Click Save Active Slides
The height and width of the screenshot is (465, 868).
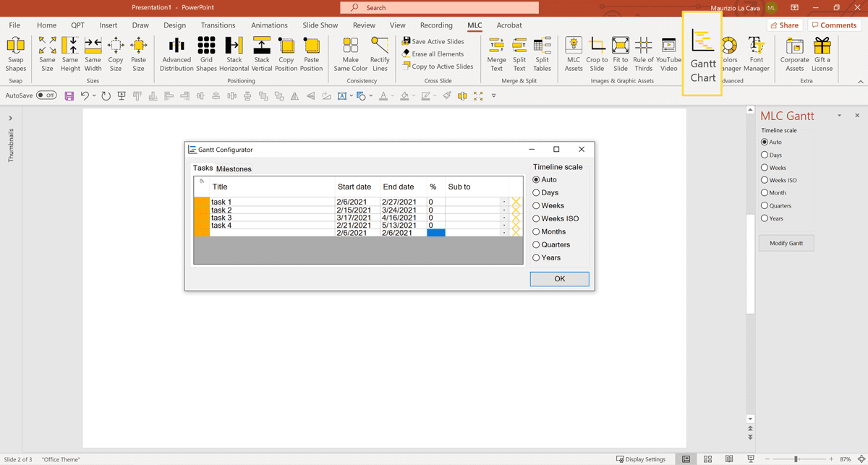click(x=433, y=41)
